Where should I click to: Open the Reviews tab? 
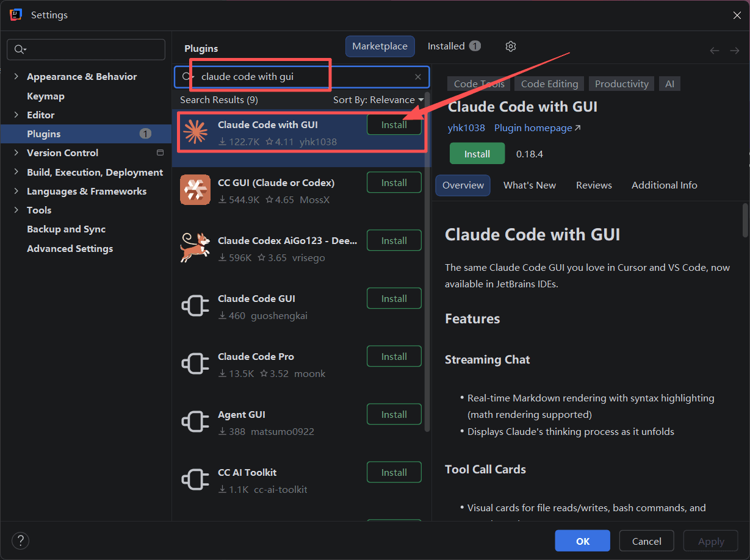[594, 185]
